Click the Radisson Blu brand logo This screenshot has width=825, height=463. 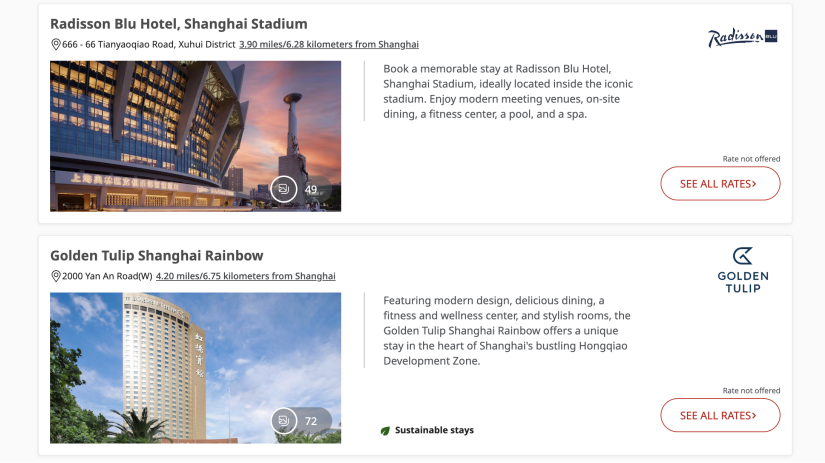(742, 37)
